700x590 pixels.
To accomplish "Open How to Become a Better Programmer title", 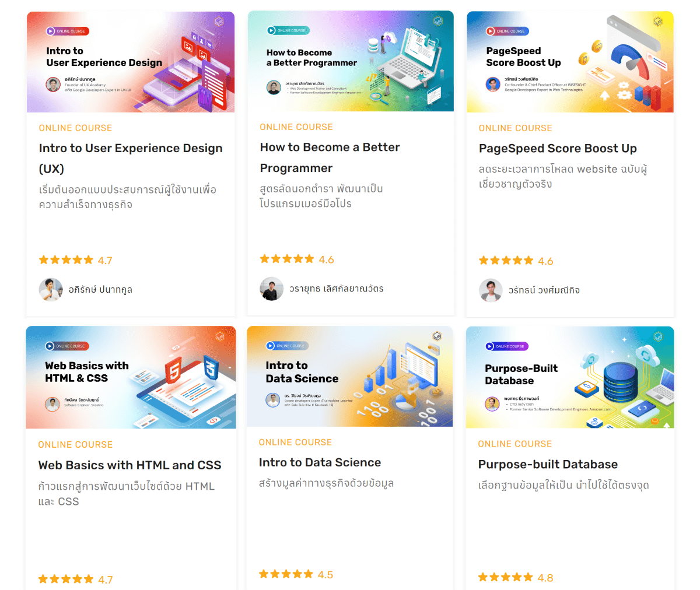I will pos(330,147).
